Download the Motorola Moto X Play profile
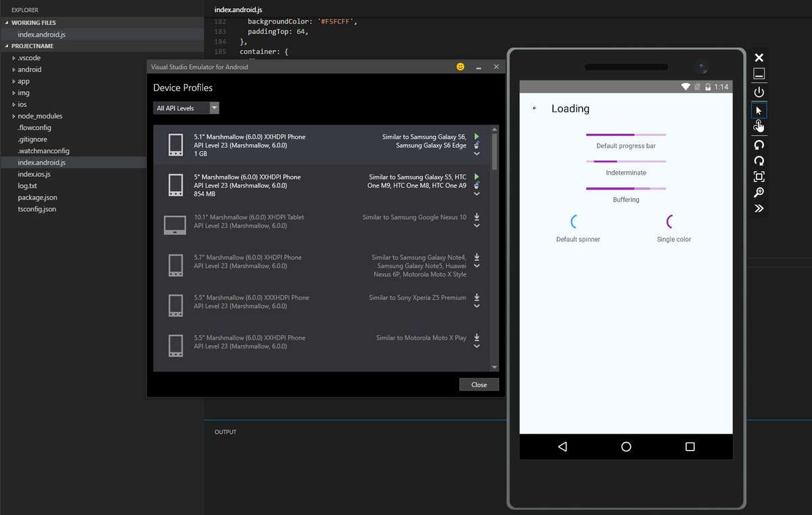The height and width of the screenshot is (515, 812). pyautogui.click(x=477, y=338)
